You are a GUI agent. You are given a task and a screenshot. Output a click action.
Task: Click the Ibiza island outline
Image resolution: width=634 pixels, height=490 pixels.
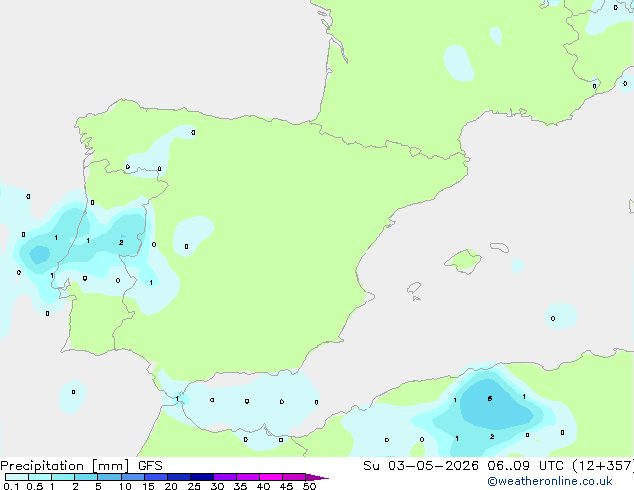point(414,288)
